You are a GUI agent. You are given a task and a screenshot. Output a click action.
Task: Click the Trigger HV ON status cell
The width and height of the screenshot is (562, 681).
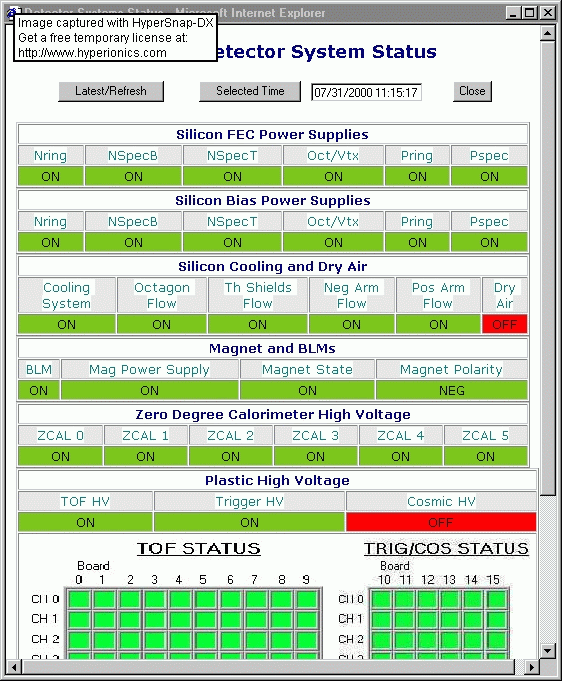(249, 522)
